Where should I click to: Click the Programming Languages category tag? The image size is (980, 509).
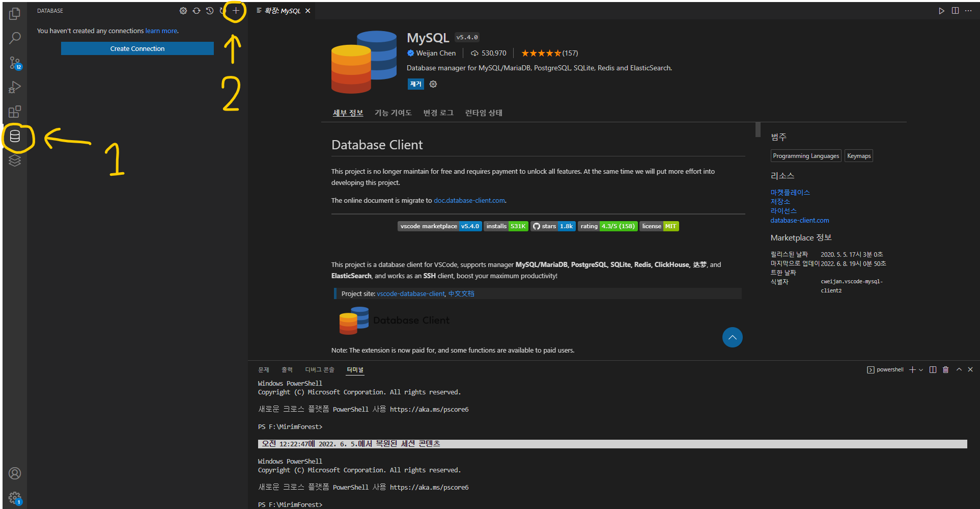[806, 156]
